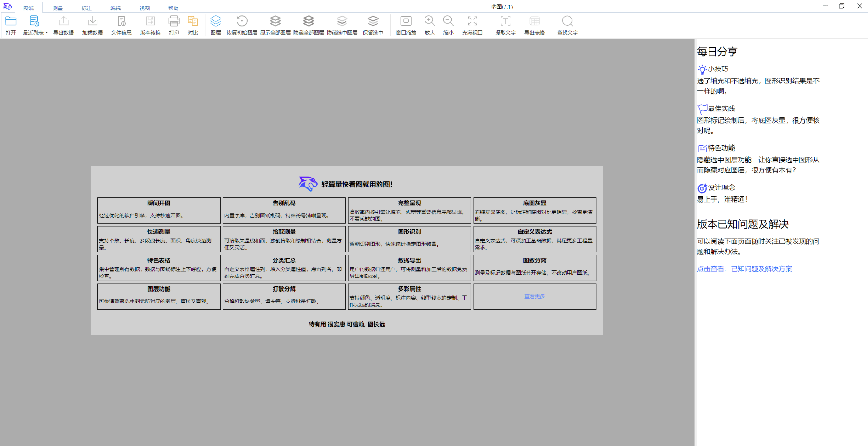This screenshot has height=446, width=868.
Task: Click the 版本已知问题及解决 heading
Action: [743, 224]
